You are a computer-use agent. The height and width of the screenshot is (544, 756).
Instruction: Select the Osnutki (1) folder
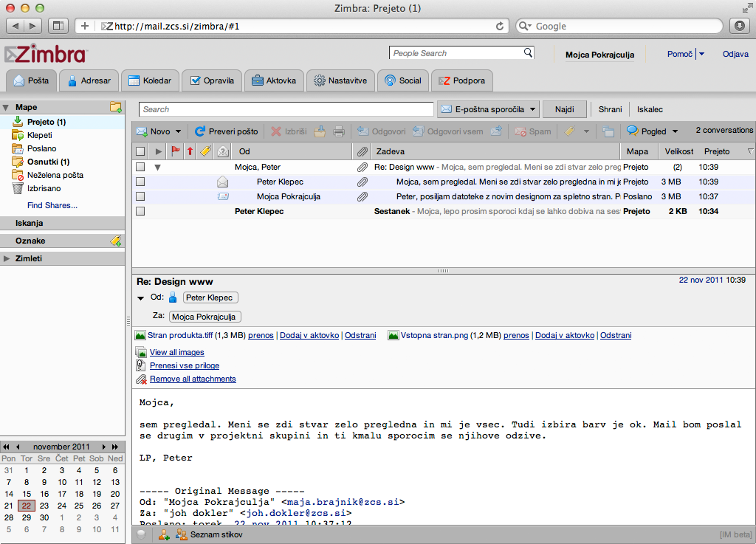(48, 162)
